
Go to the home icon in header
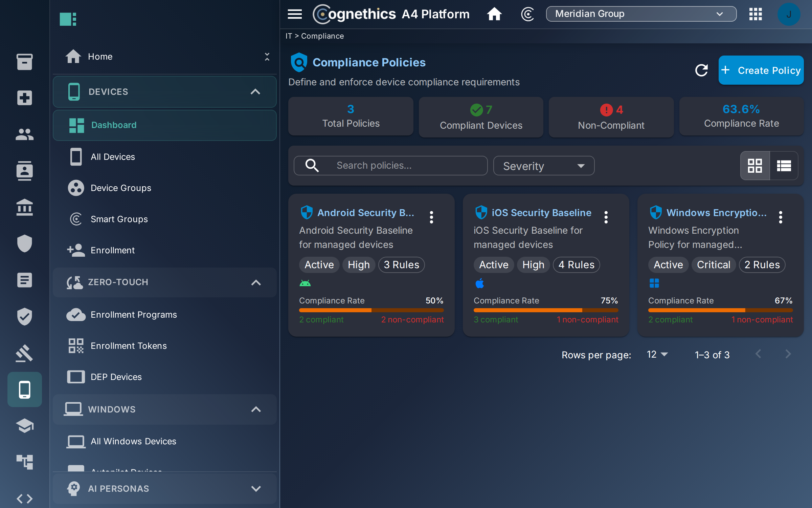(494, 14)
